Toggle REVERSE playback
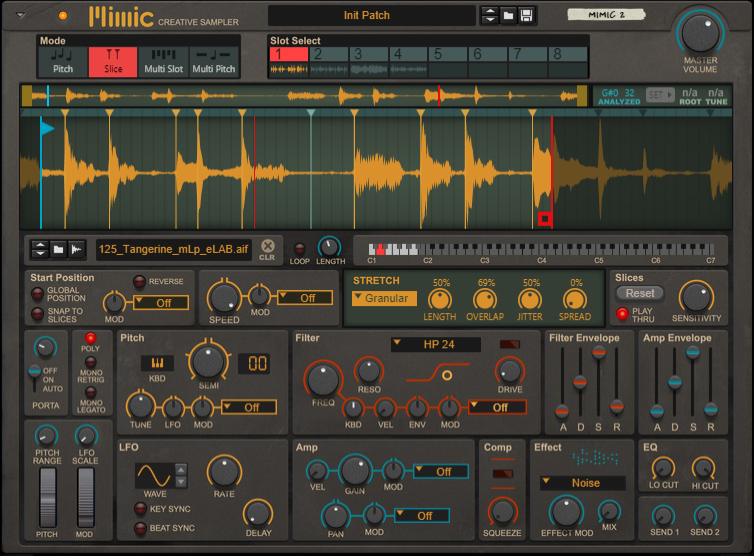The width and height of the screenshot is (754, 556). coord(139,281)
